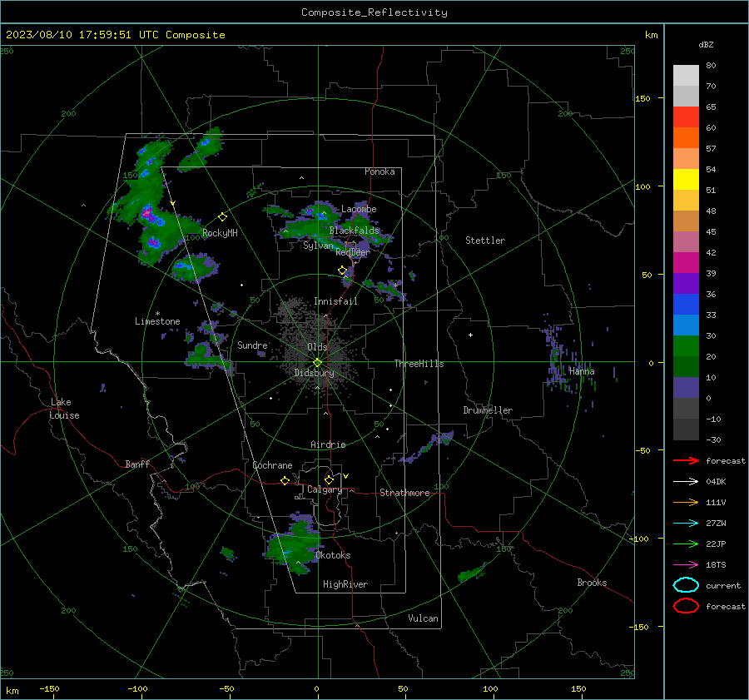Viewport: 749px width, 700px height.
Task: Click the Ponoka city label
Action: (x=379, y=171)
